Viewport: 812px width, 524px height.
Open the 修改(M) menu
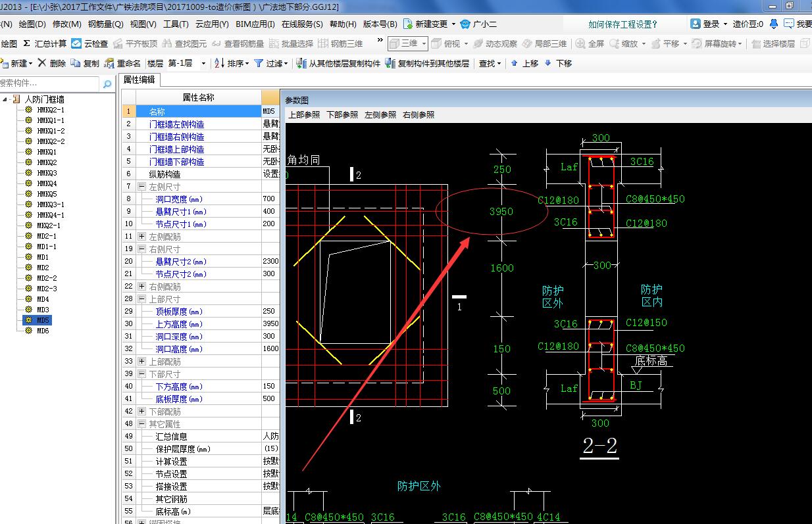(67, 24)
